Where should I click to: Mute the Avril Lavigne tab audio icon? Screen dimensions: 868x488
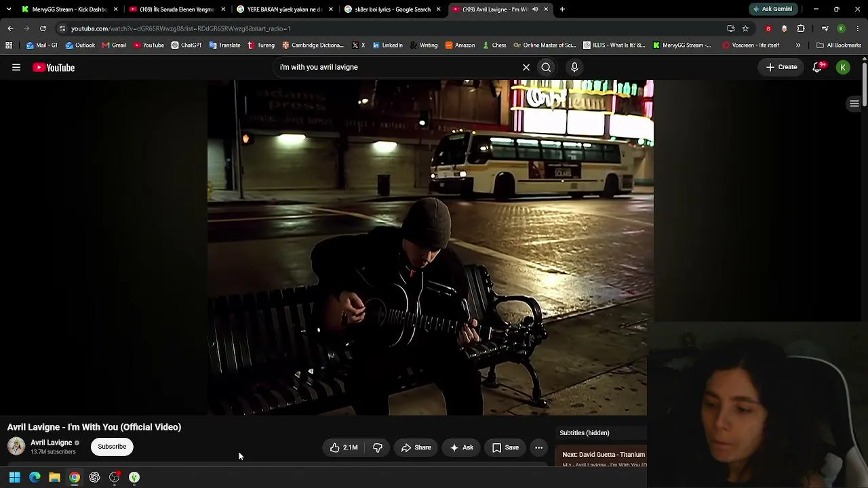[535, 9]
